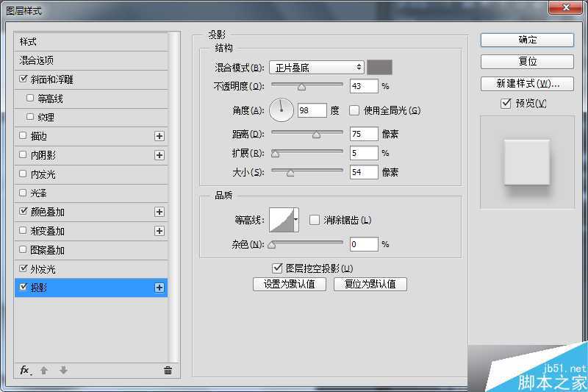Uncheck the 预览 preview checkbox

pos(505,104)
